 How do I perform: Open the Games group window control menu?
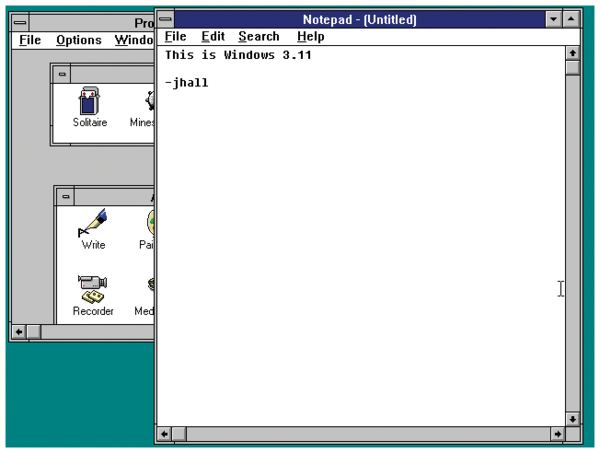point(62,74)
